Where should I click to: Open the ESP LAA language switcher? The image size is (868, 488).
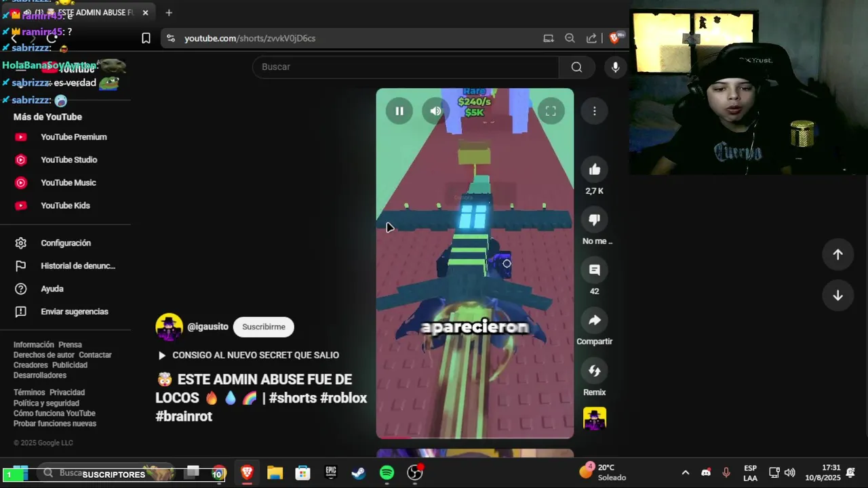[x=750, y=472]
